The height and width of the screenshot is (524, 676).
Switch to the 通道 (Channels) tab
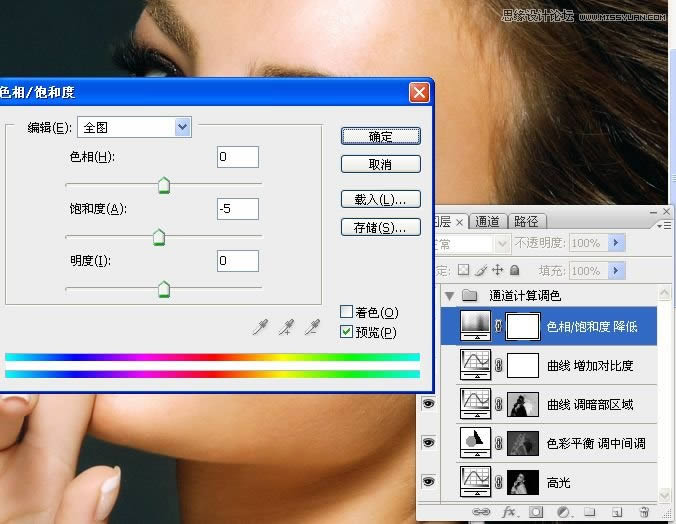pyautogui.click(x=487, y=222)
